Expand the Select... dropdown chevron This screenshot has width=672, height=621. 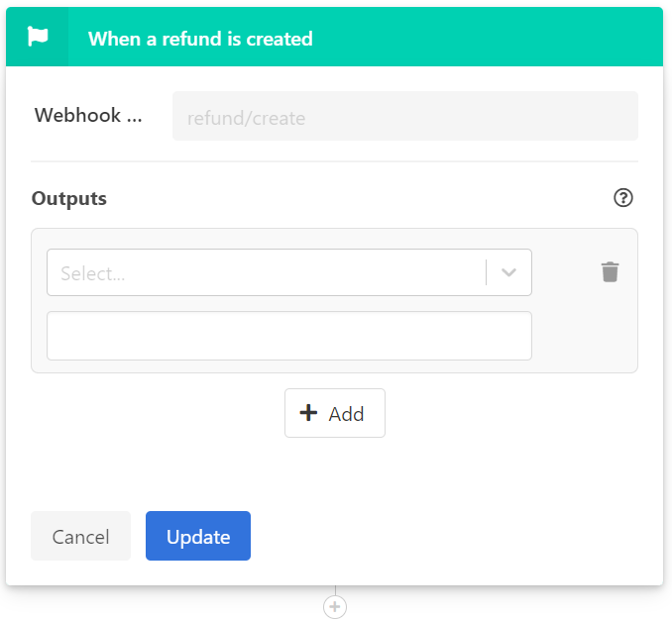pos(508,272)
